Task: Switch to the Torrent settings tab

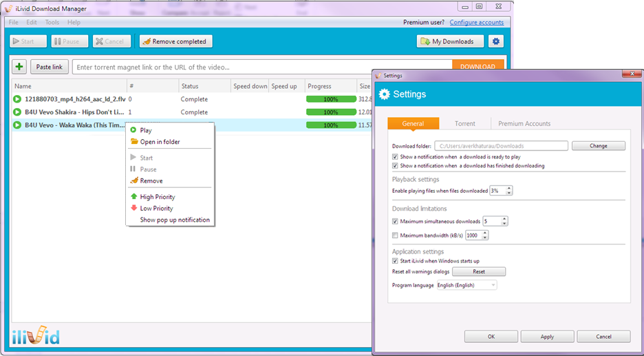Action: click(x=465, y=123)
